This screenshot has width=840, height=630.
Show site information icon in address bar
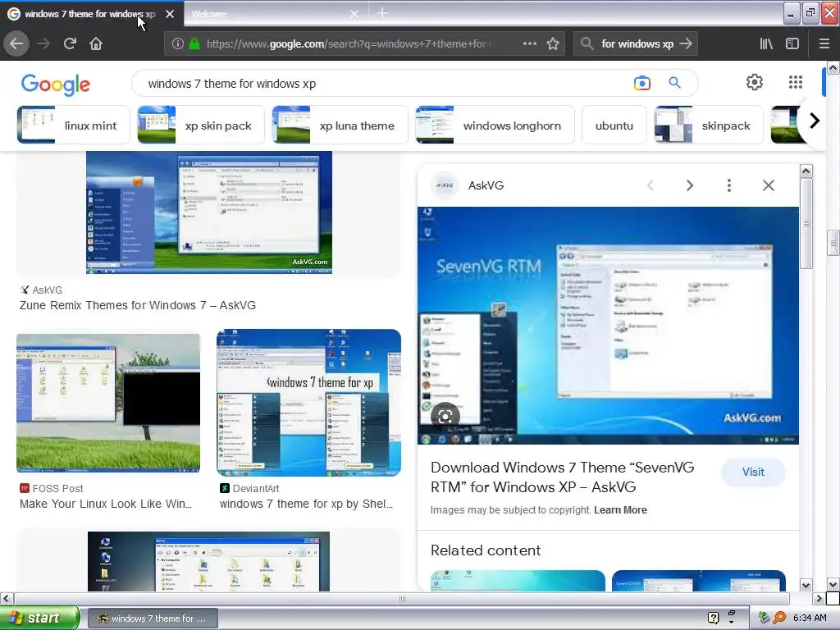[178, 44]
